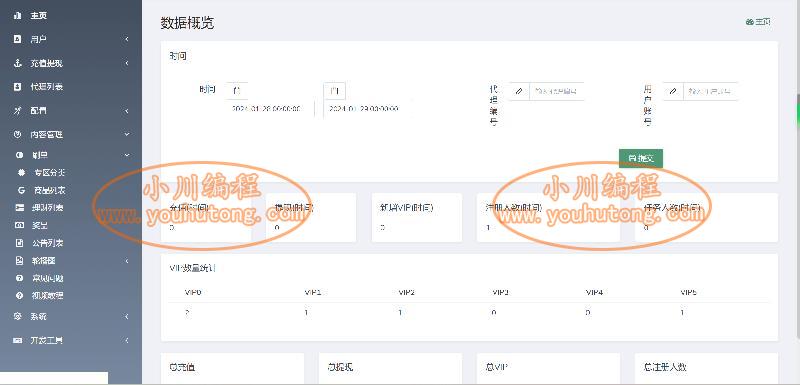Screen dimensions: 800x385
Task: Click the bar chart icon beside 主页
Action: [x=18, y=16]
